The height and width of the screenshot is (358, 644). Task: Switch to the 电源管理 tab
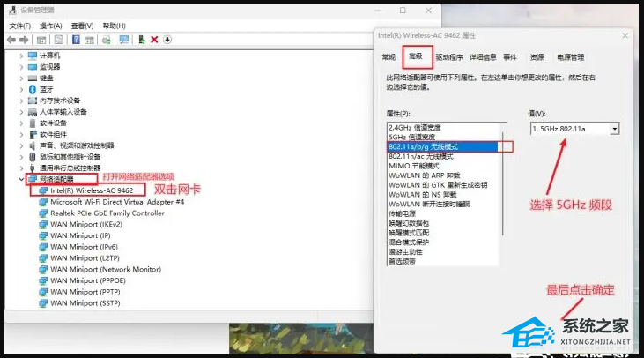pyautogui.click(x=571, y=57)
